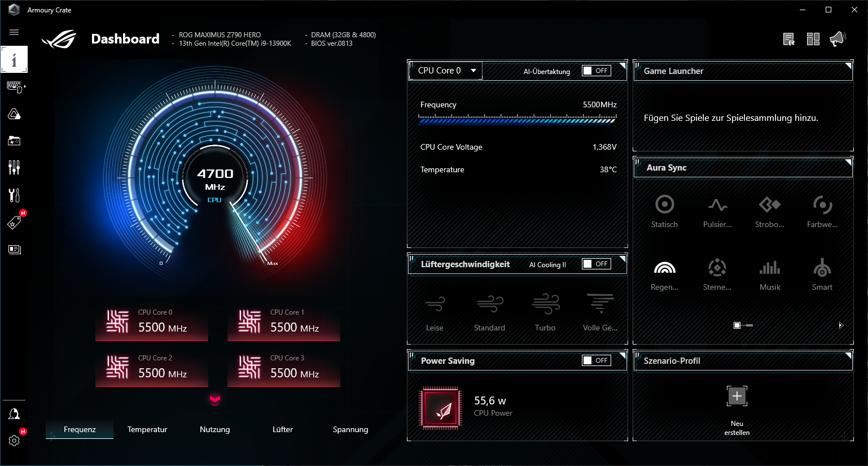Expand the Power Saving panel corner triangle

[623, 355]
